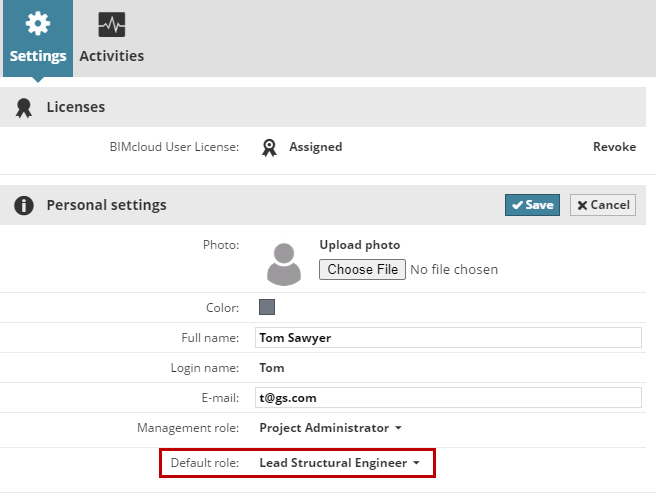Expand the Management role dropdown
Image resolution: width=657 pixels, height=502 pixels.
[x=330, y=428]
